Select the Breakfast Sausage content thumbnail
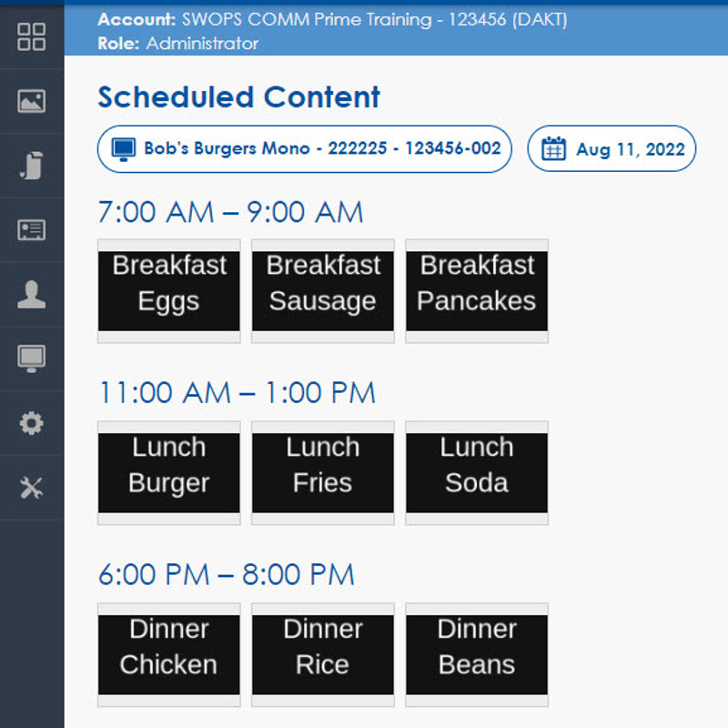Screen dimensions: 728x728 [x=323, y=291]
